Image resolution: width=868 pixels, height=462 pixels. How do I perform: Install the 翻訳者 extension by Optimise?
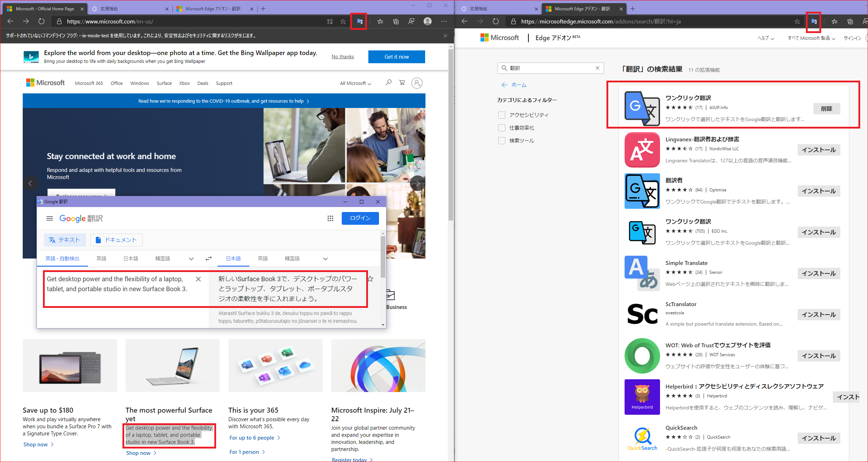[x=819, y=191]
